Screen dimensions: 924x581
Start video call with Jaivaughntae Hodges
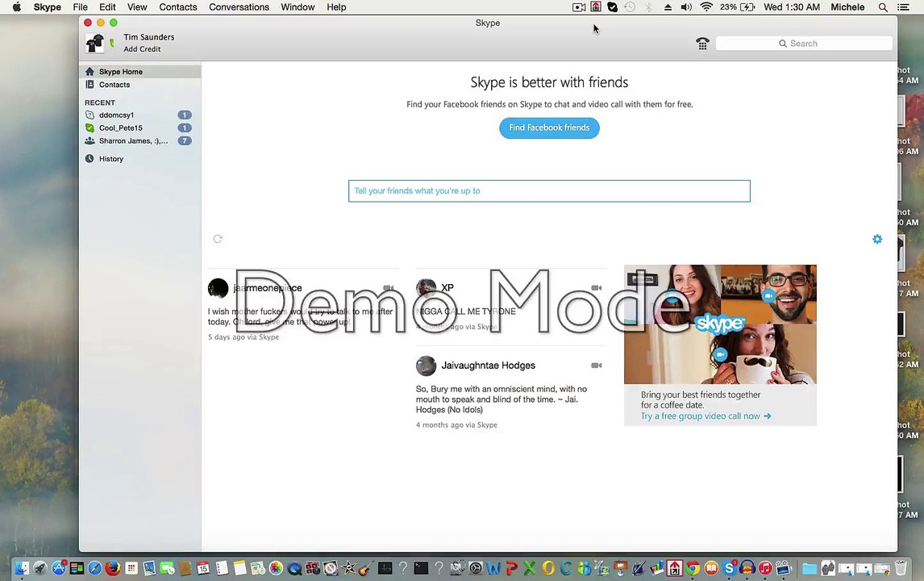[x=597, y=366]
